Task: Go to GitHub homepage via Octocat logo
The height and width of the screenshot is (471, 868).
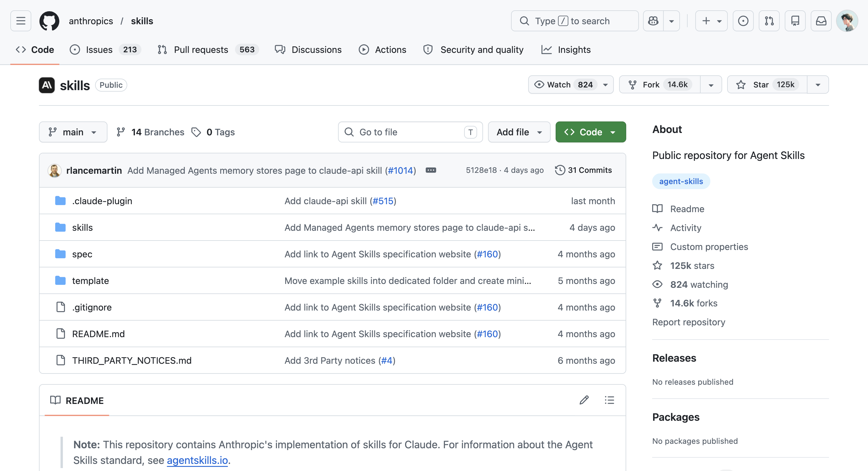Action: pyautogui.click(x=50, y=21)
